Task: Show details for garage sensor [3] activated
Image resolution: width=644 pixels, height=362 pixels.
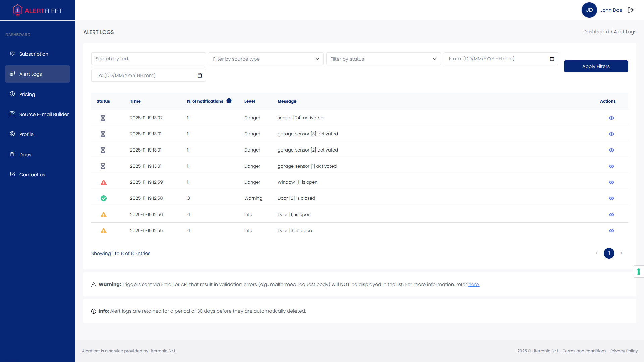Action: (611, 134)
